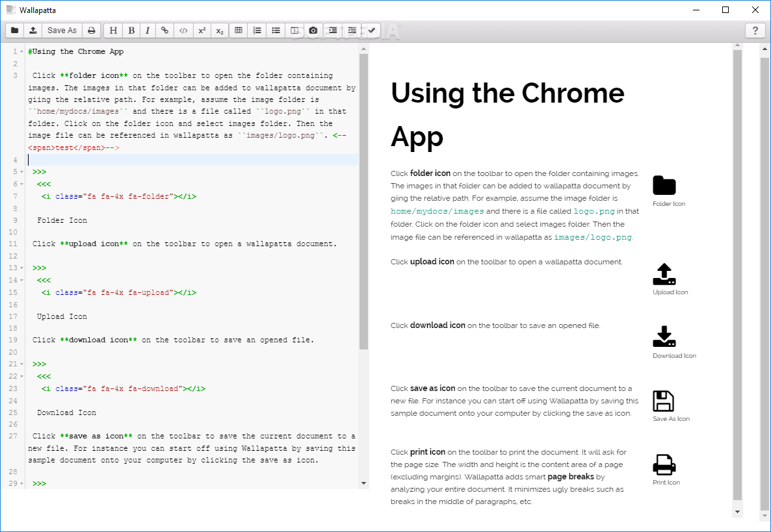Click the editor's vertical scrollbar thumb

point(364,201)
